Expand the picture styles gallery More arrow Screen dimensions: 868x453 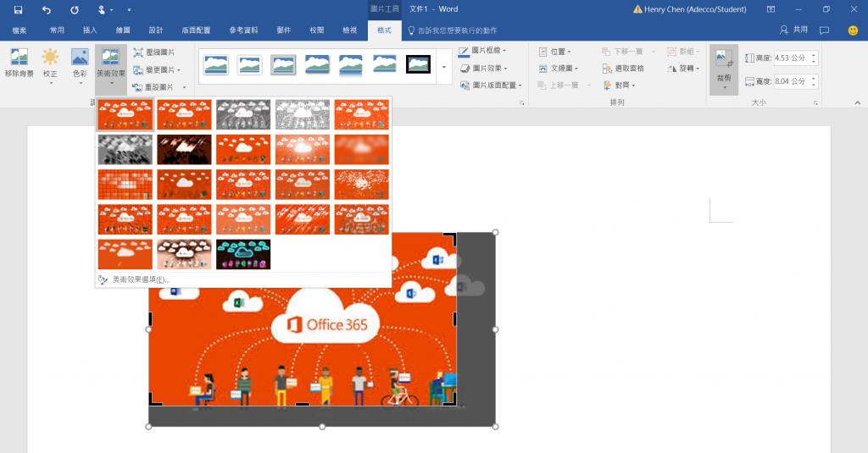(x=443, y=67)
